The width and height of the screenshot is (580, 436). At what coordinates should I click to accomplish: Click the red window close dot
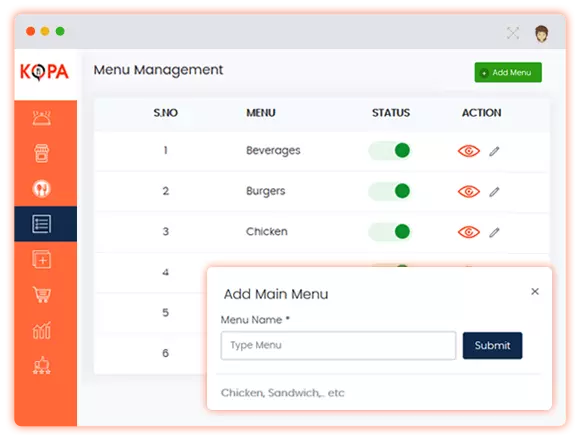31,31
